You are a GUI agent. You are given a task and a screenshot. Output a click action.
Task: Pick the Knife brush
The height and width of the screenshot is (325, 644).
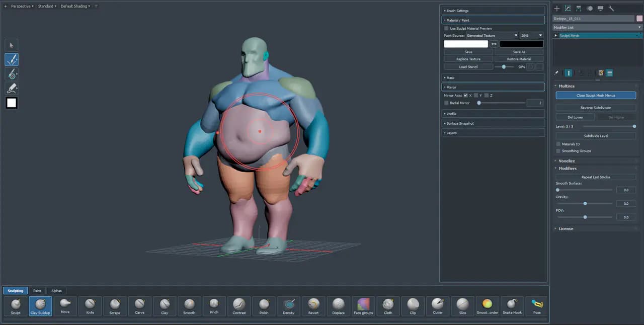point(90,306)
